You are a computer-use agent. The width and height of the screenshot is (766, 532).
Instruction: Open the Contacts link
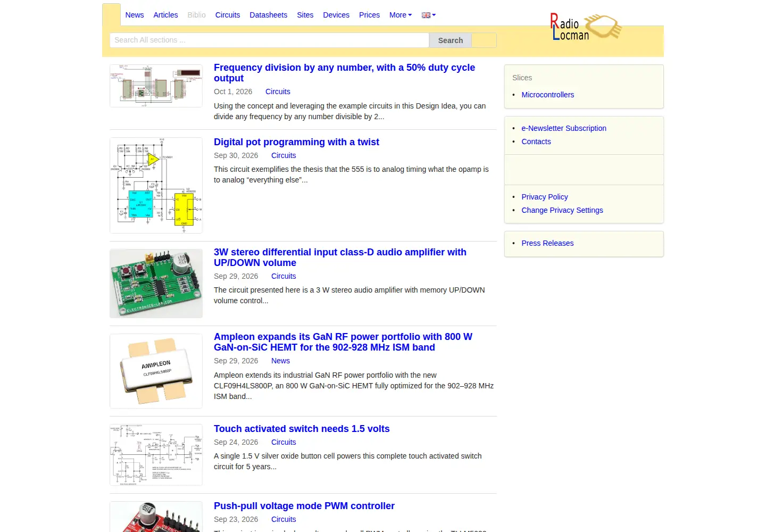click(x=536, y=142)
